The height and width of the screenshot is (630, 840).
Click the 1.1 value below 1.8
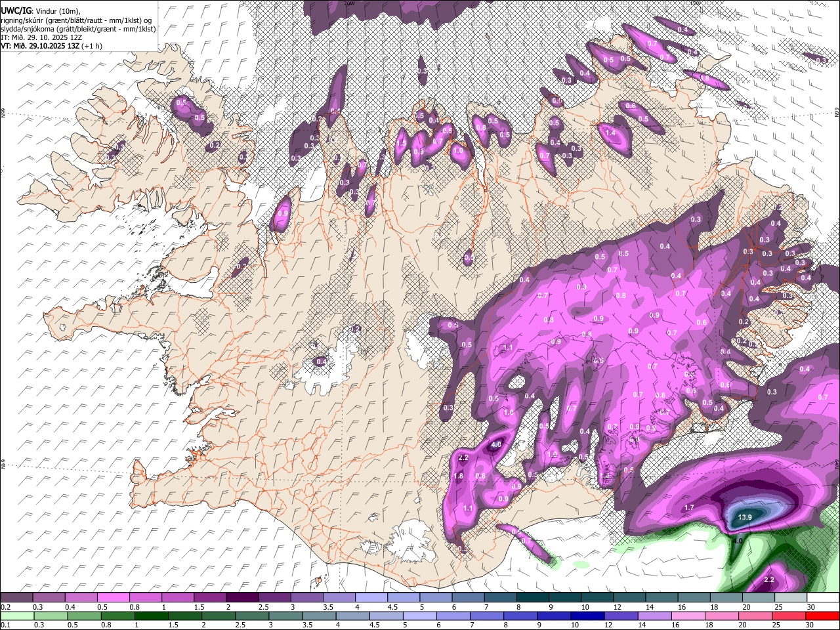point(468,509)
